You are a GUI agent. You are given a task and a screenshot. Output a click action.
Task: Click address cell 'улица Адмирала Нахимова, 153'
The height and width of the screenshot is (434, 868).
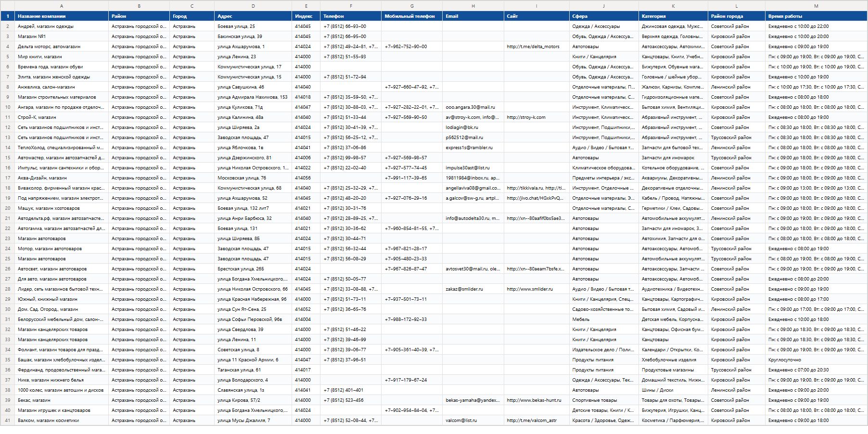click(x=253, y=97)
